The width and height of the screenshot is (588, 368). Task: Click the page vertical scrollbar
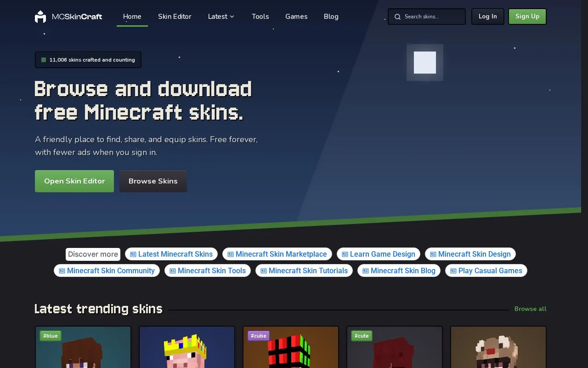[584, 184]
